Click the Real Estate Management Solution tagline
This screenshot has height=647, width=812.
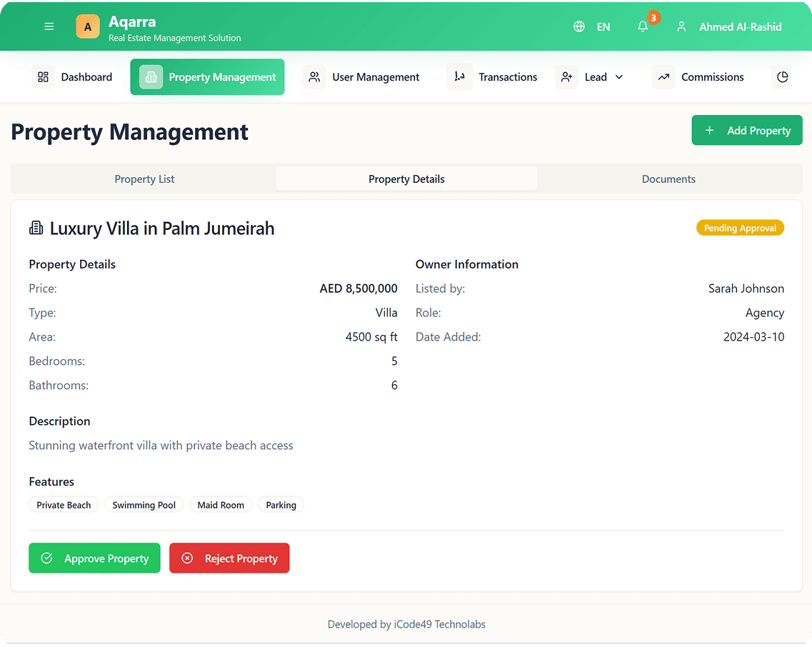(174, 38)
